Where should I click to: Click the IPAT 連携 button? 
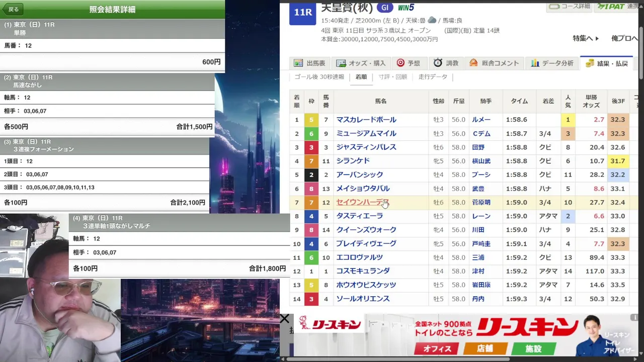[616, 6]
